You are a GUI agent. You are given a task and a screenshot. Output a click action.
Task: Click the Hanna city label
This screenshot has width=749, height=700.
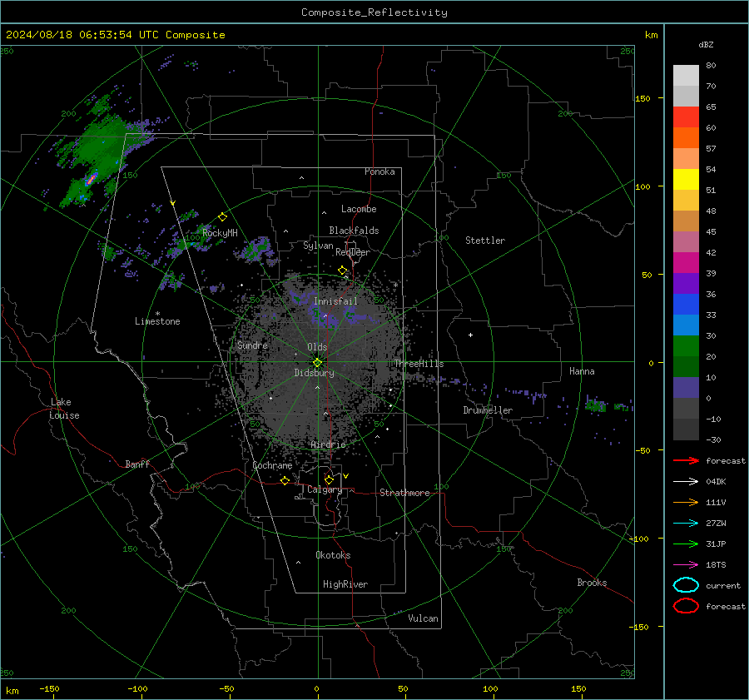tap(582, 371)
